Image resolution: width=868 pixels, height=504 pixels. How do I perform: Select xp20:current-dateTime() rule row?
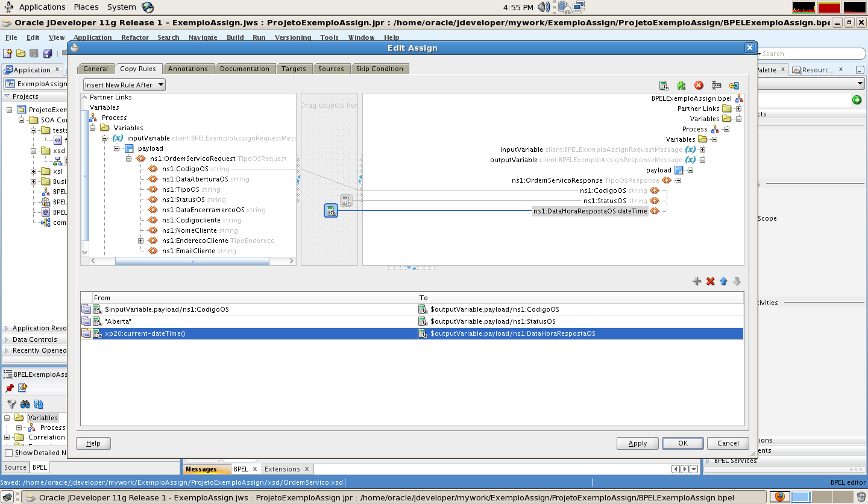click(x=412, y=333)
